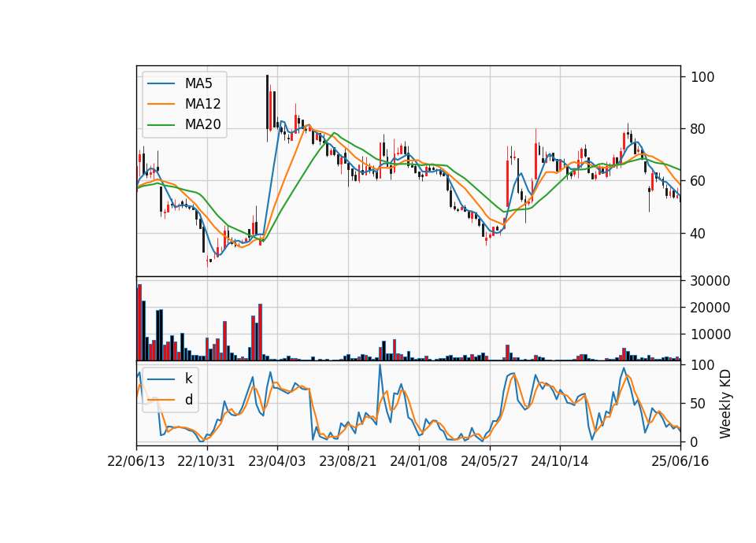The image size is (756, 543).
Task: Click the MA5 legend label
Action: pos(198,83)
